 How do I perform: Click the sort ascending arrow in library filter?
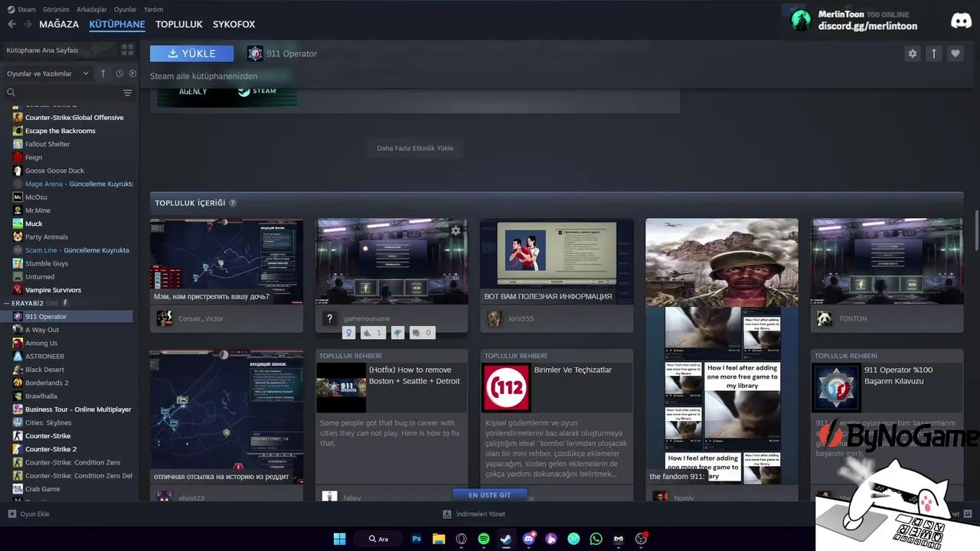(x=103, y=73)
